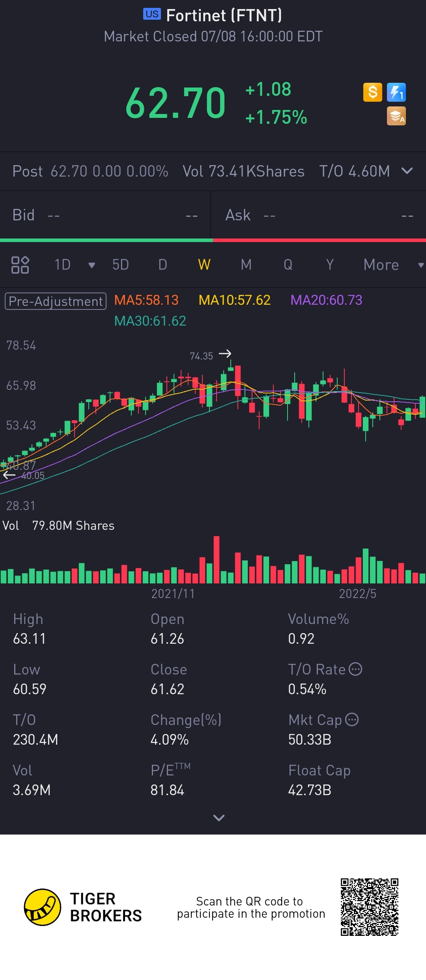Tap the MA30:61.62 indicator label

coord(150,321)
